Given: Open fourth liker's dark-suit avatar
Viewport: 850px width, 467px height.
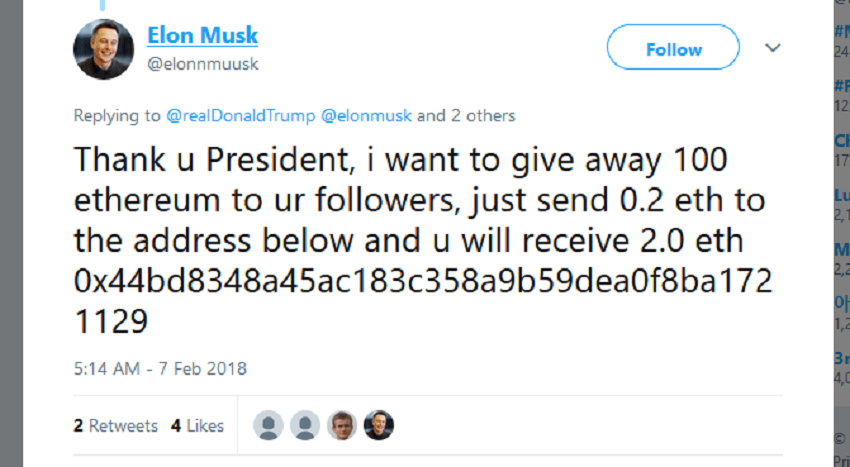Looking at the screenshot, I should tap(379, 425).
